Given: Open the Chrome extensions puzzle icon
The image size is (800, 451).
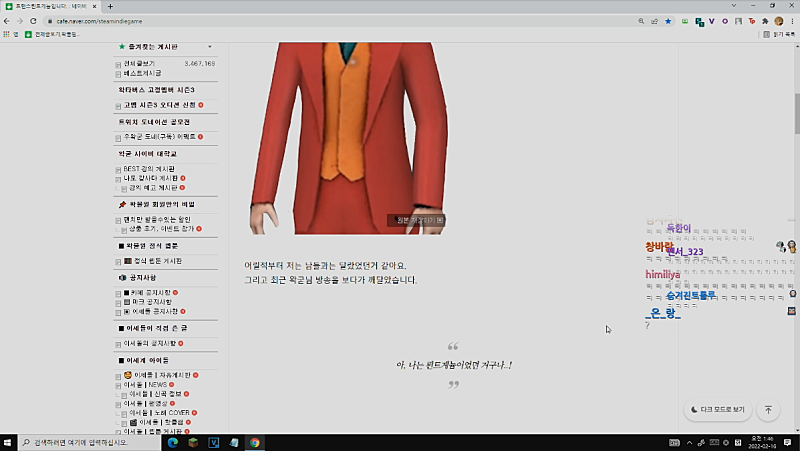Looking at the screenshot, I should tap(764, 20).
